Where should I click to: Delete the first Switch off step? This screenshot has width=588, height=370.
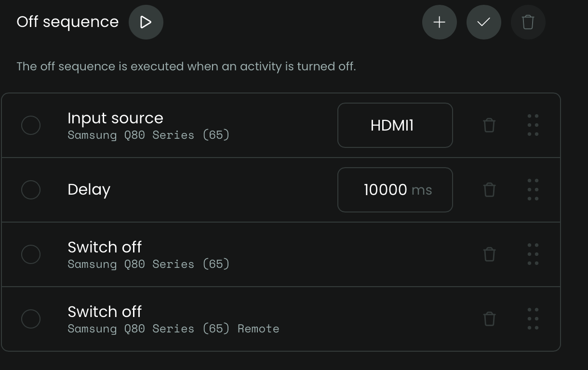489,254
